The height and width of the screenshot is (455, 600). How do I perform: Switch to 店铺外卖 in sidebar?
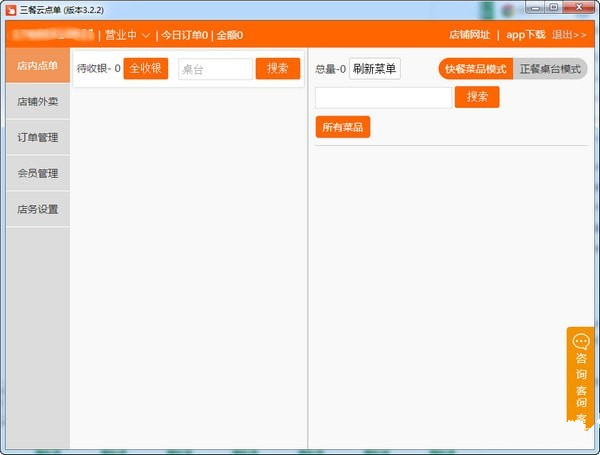click(38, 101)
